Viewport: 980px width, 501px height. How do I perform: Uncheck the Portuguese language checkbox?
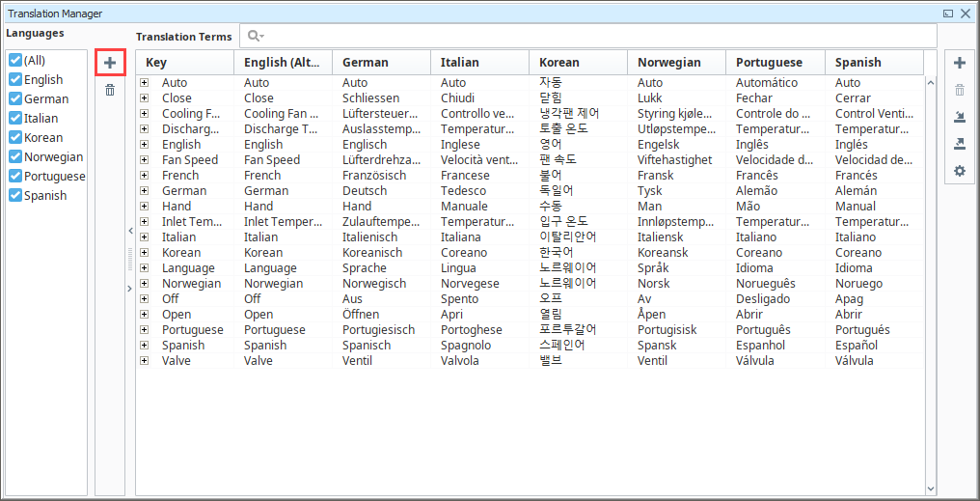pos(15,177)
